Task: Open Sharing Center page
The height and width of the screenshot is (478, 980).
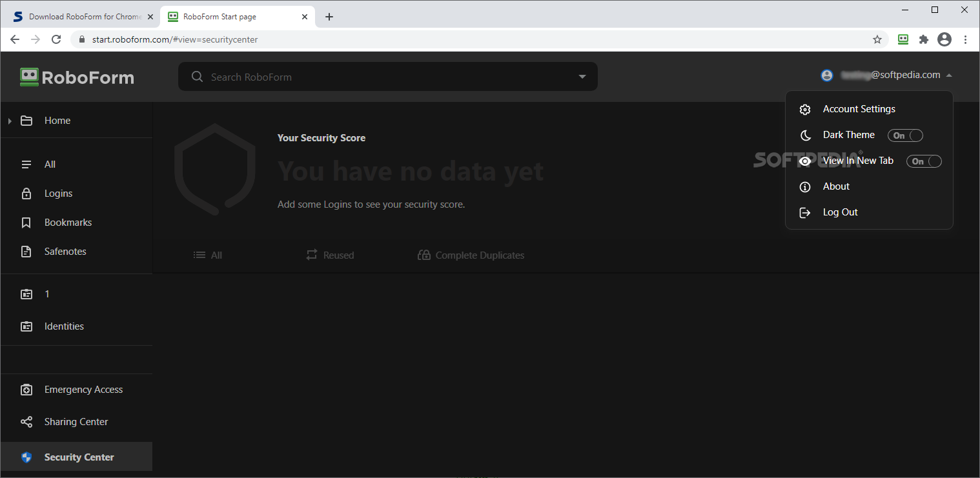Action: click(76, 422)
